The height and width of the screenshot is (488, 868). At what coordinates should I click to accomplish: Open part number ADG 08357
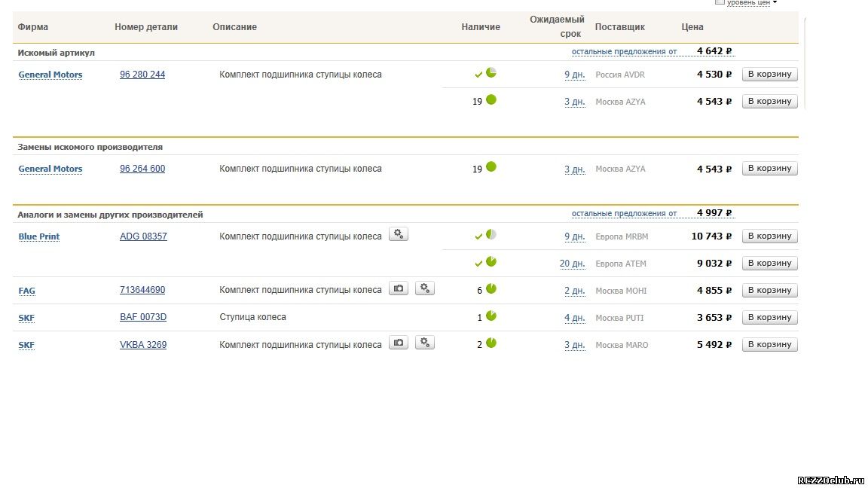coord(143,236)
